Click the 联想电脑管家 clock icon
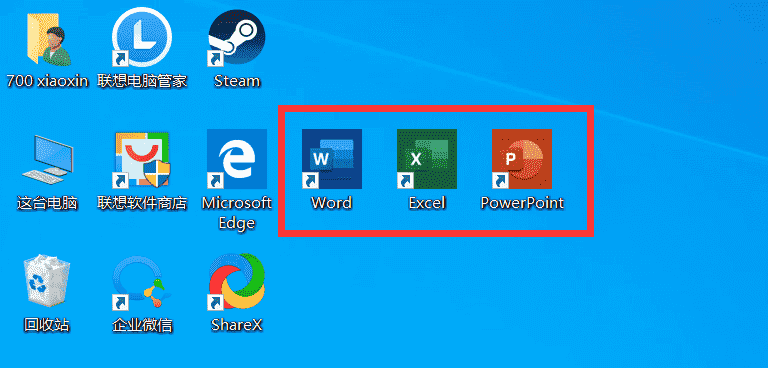The width and height of the screenshot is (768, 368). click(x=142, y=37)
